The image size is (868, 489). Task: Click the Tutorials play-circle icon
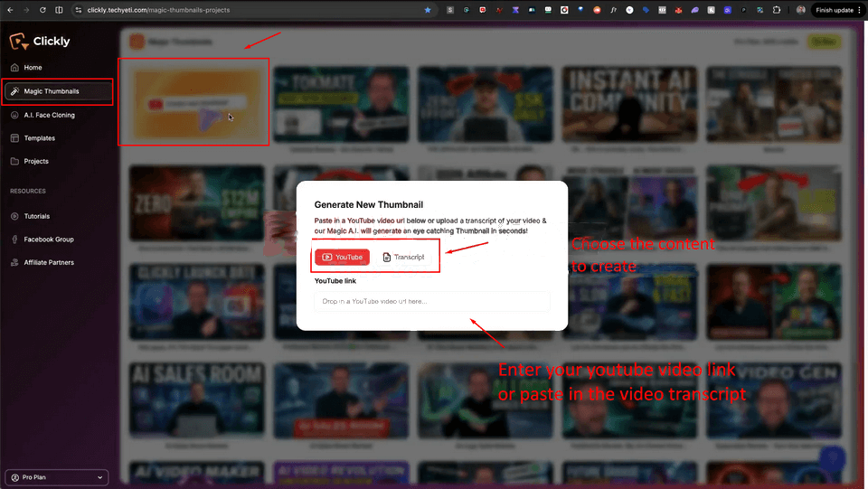tap(14, 216)
